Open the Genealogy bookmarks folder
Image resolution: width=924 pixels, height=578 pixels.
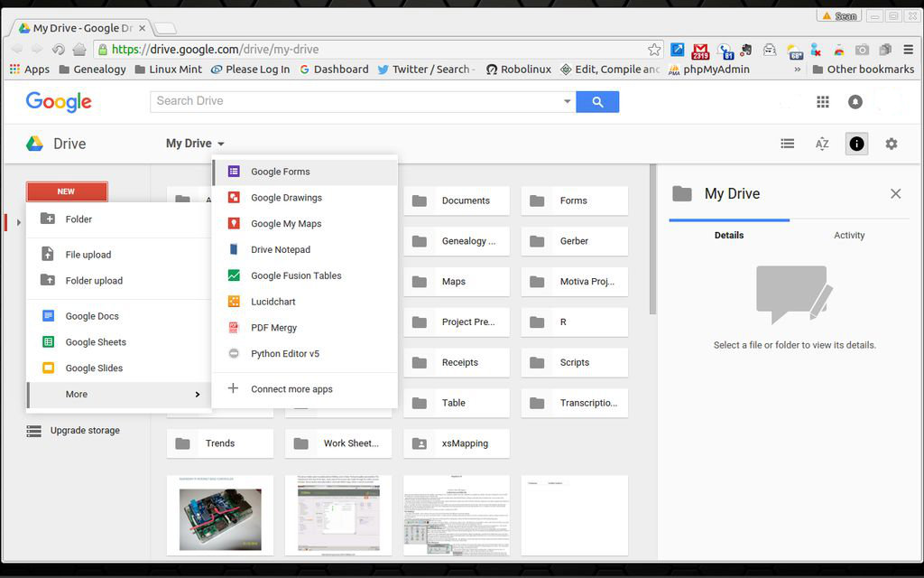[93, 69]
